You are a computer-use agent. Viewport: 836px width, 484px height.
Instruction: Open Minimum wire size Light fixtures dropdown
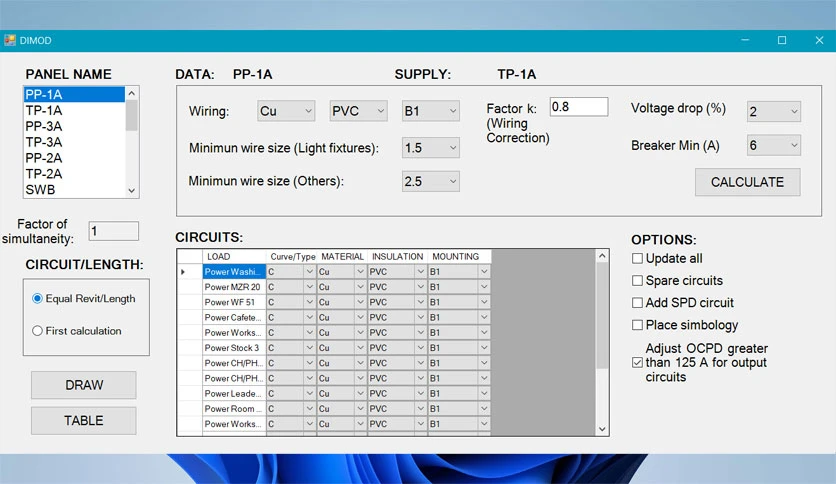pos(431,148)
